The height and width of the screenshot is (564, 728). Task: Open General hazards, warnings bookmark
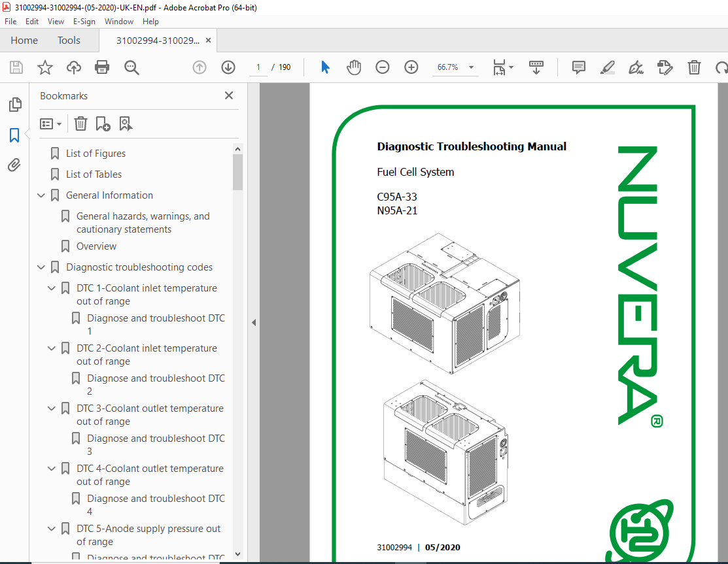(143, 223)
